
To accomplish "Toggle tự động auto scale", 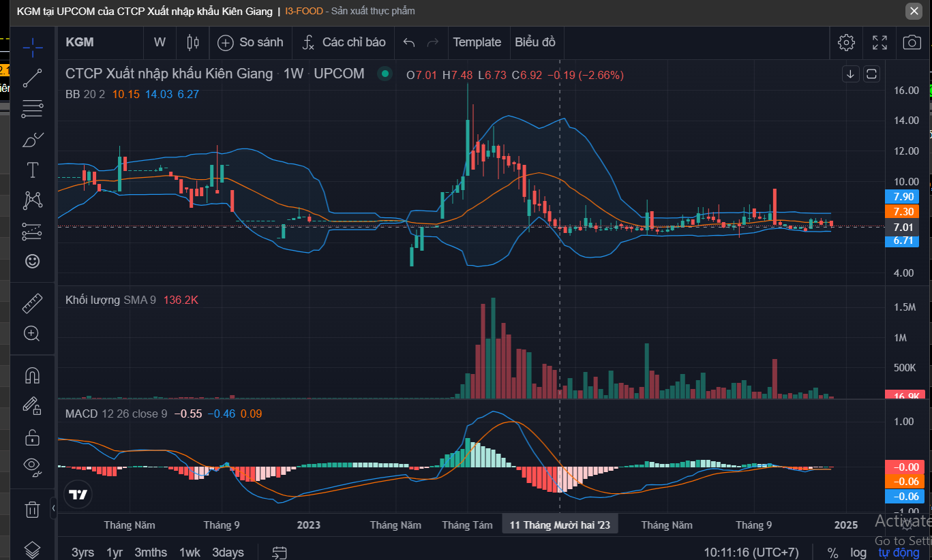I will tap(899, 553).
